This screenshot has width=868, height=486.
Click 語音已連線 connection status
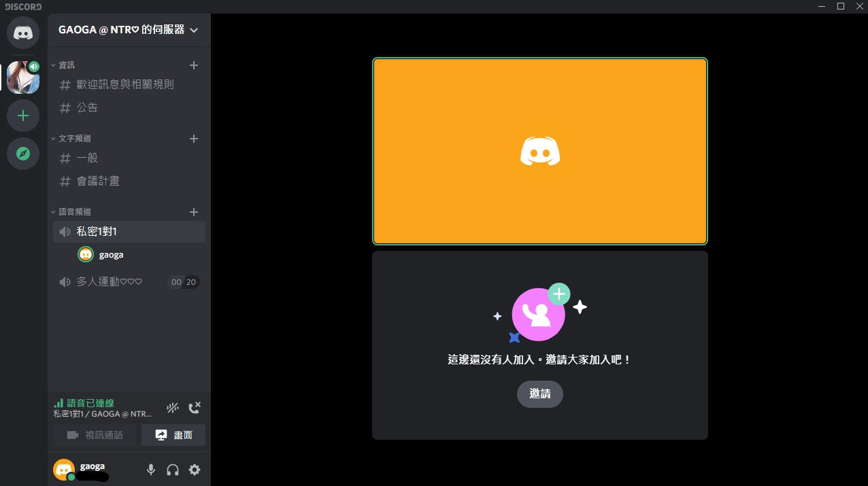point(84,403)
